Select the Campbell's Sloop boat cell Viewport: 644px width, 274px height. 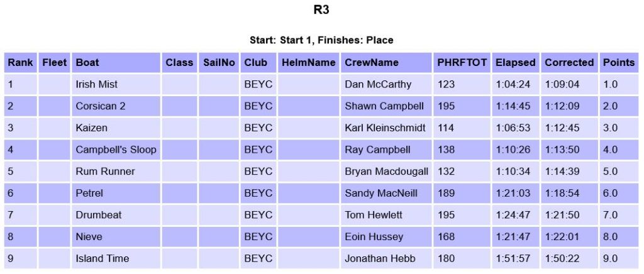tap(116, 150)
